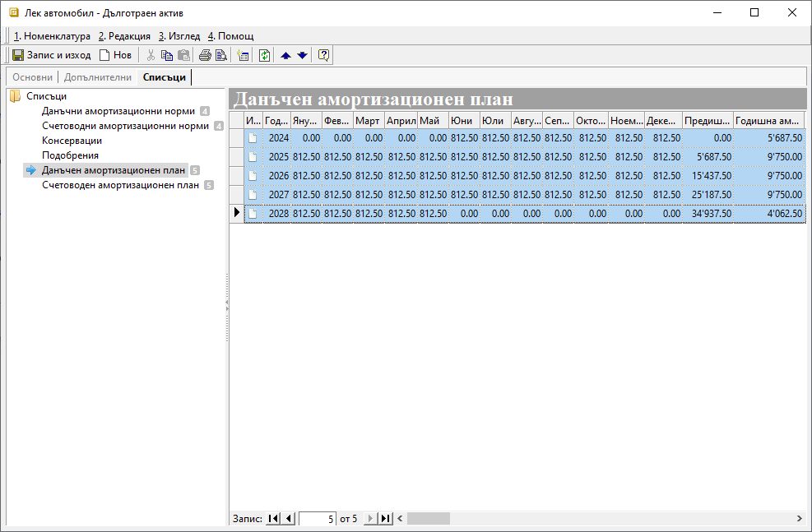Open the Номенклатура menu

coord(52,36)
